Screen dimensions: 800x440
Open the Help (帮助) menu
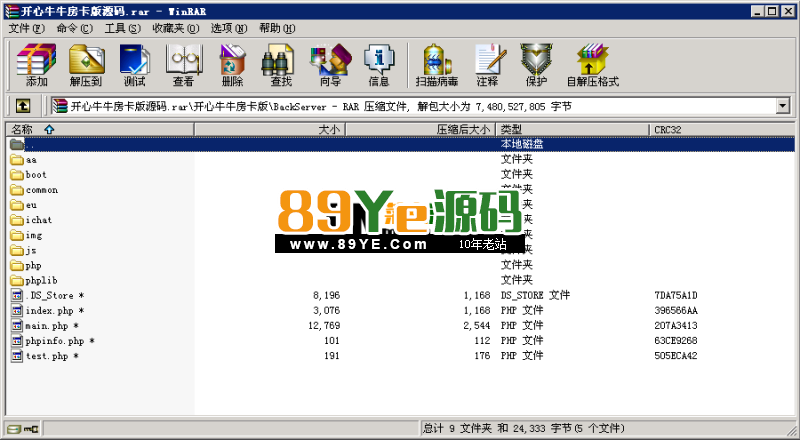(277, 29)
